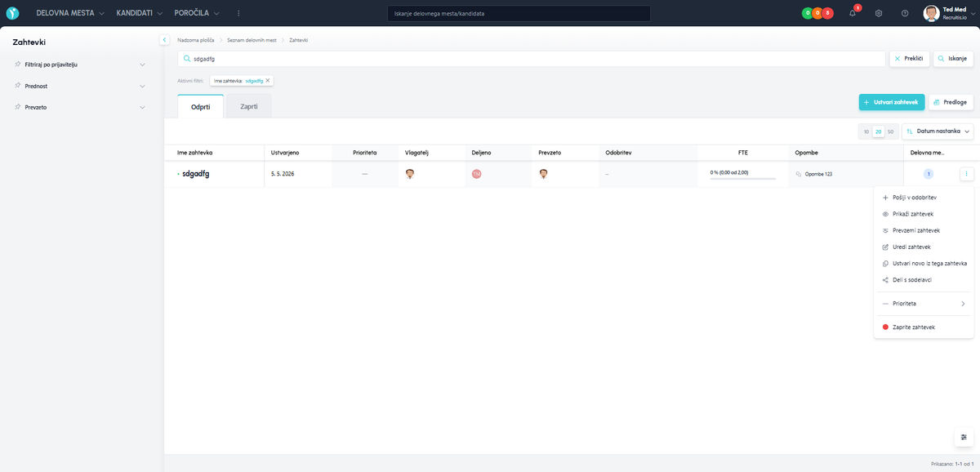
Task: Open the help question mark icon
Action: click(x=905, y=13)
